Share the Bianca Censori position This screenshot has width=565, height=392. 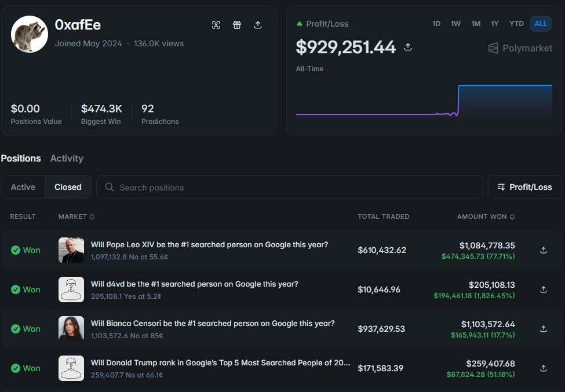click(544, 329)
